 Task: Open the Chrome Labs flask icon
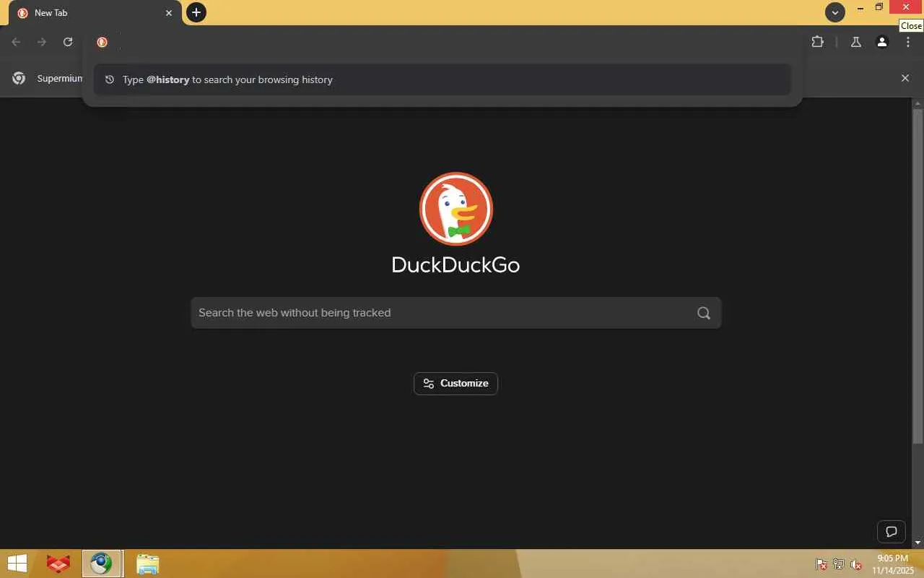856,42
